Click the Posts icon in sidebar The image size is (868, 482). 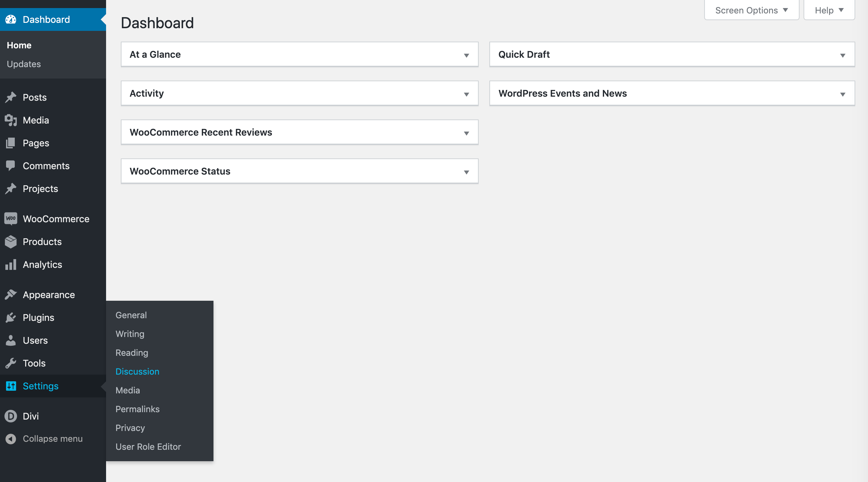click(x=12, y=97)
